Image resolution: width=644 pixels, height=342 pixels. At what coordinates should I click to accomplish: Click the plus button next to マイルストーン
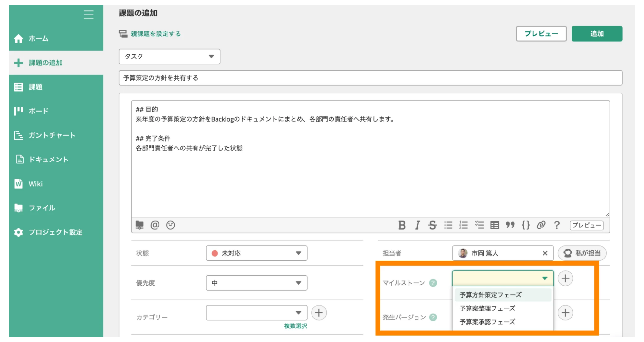[565, 278]
